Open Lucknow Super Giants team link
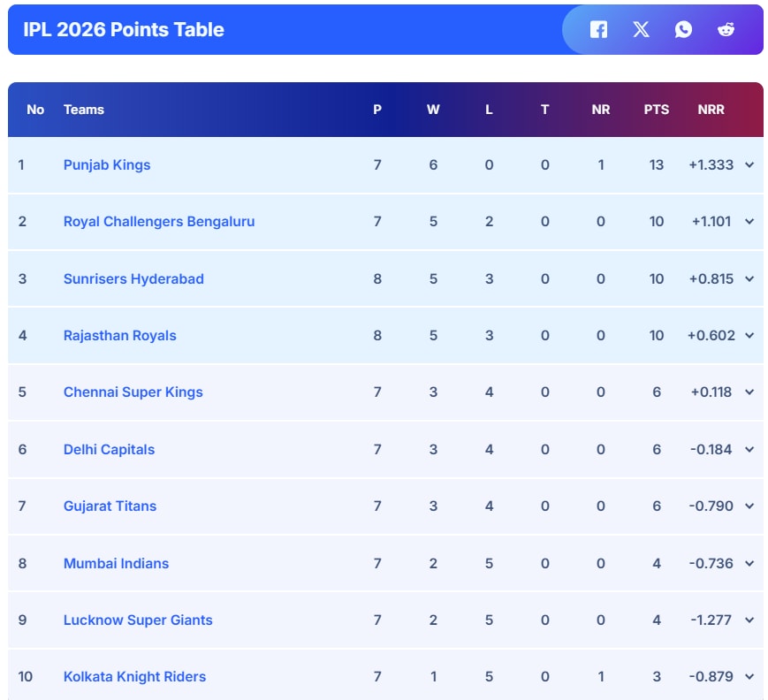Image resolution: width=768 pixels, height=700 pixels. pyautogui.click(x=138, y=620)
